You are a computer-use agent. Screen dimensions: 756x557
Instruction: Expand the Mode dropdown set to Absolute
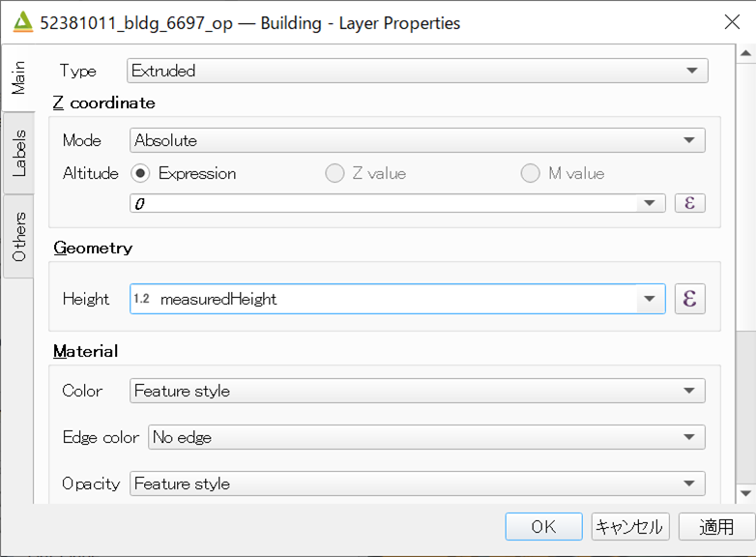(418, 140)
